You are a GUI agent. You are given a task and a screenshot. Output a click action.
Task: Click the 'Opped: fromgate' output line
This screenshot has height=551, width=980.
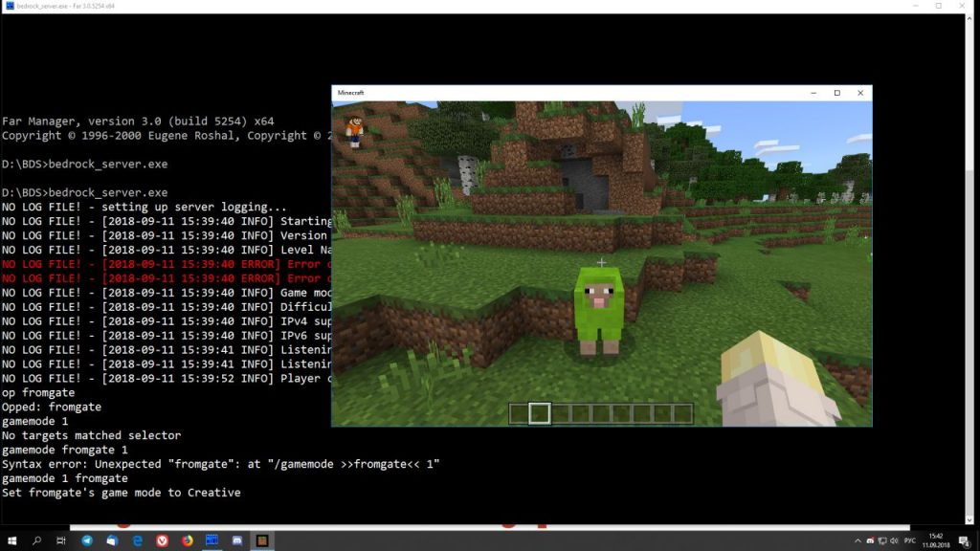point(52,407)
